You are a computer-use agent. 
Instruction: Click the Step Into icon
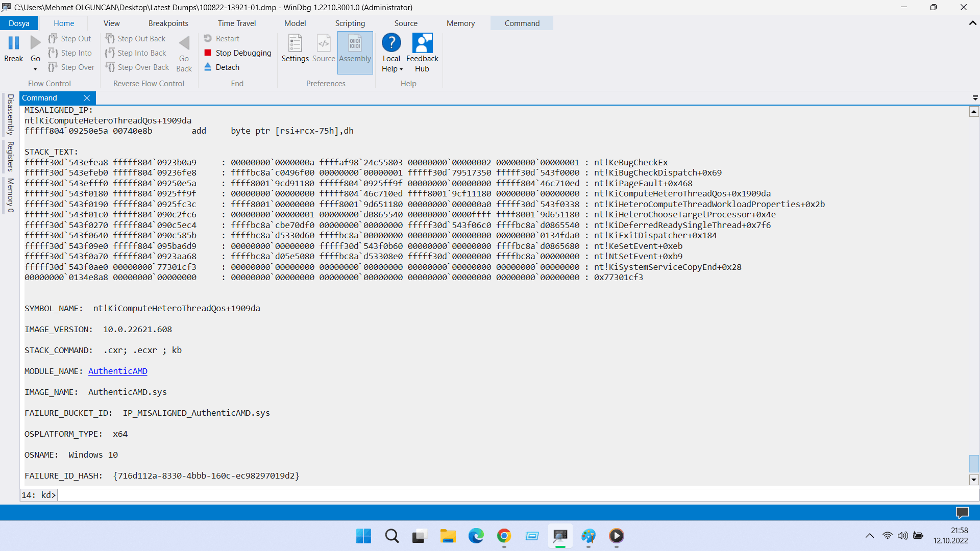coord(53,53)
